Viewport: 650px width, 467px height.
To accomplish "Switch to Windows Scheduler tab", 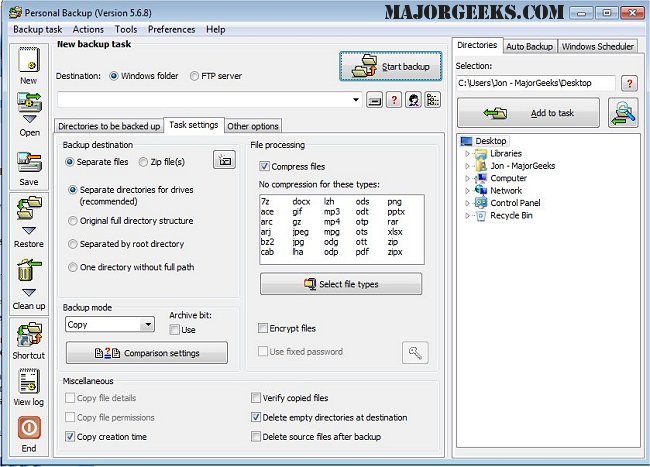I will [597, 47].
